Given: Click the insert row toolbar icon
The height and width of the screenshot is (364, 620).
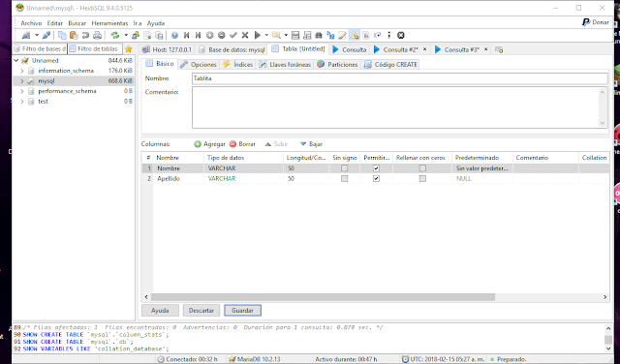Looking at the screenshot, I should [x=210, y=35].
